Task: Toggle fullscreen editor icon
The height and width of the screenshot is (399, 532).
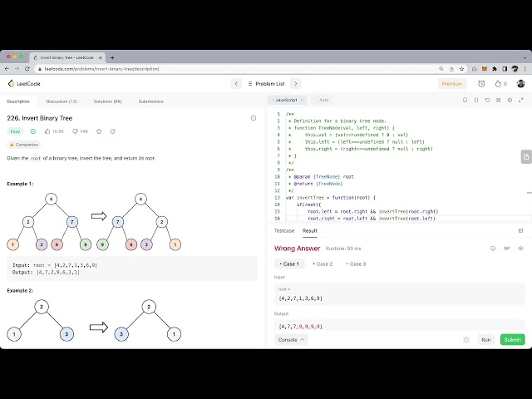Action: pyautogui.click(x=521, y=100)
